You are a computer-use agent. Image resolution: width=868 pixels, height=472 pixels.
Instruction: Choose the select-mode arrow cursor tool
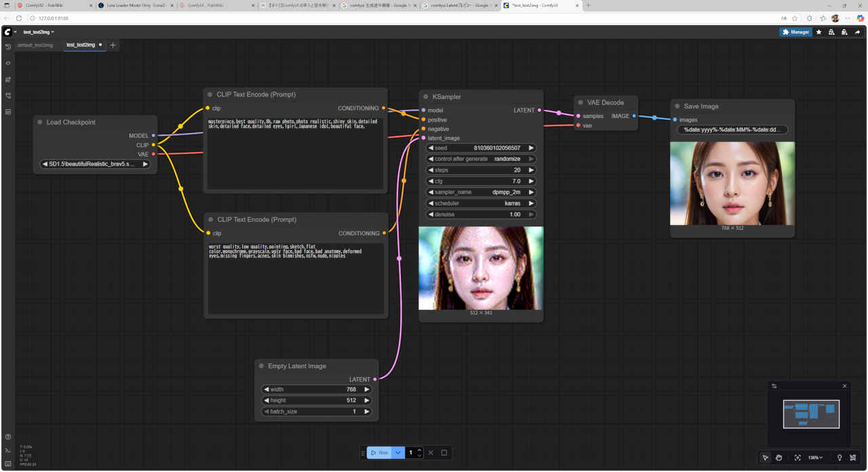point(765,458)
